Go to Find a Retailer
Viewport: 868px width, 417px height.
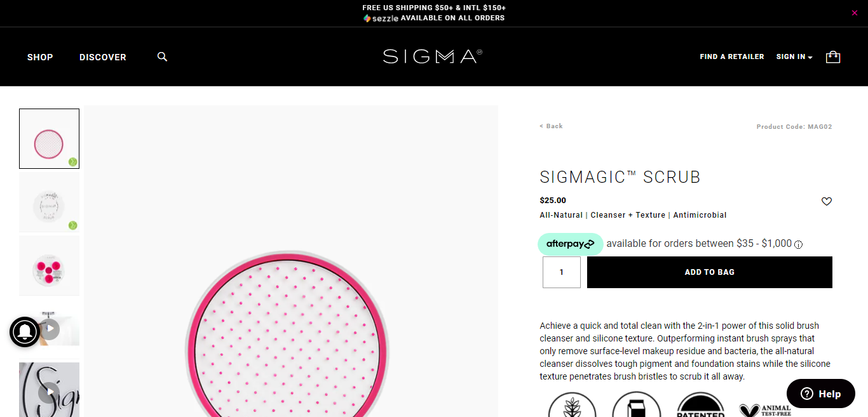[731, 57]
